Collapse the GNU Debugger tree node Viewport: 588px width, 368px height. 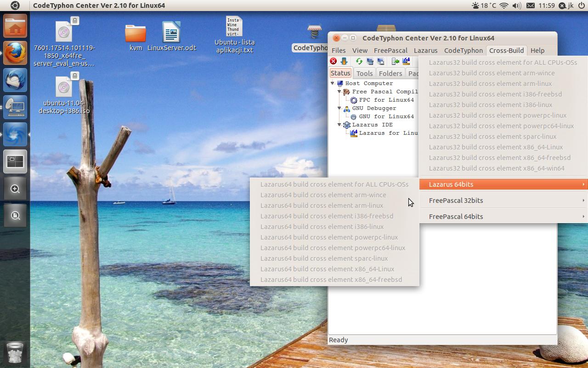coord(339,108)
